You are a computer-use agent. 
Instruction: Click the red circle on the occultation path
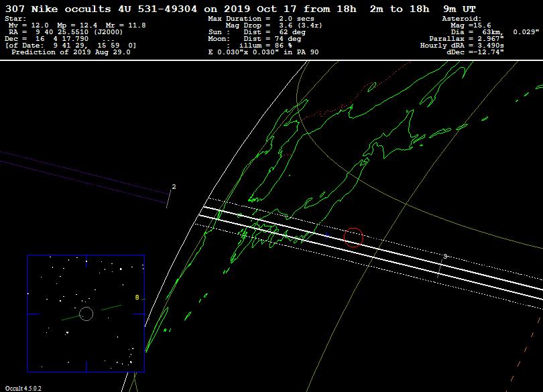point(353,238)
